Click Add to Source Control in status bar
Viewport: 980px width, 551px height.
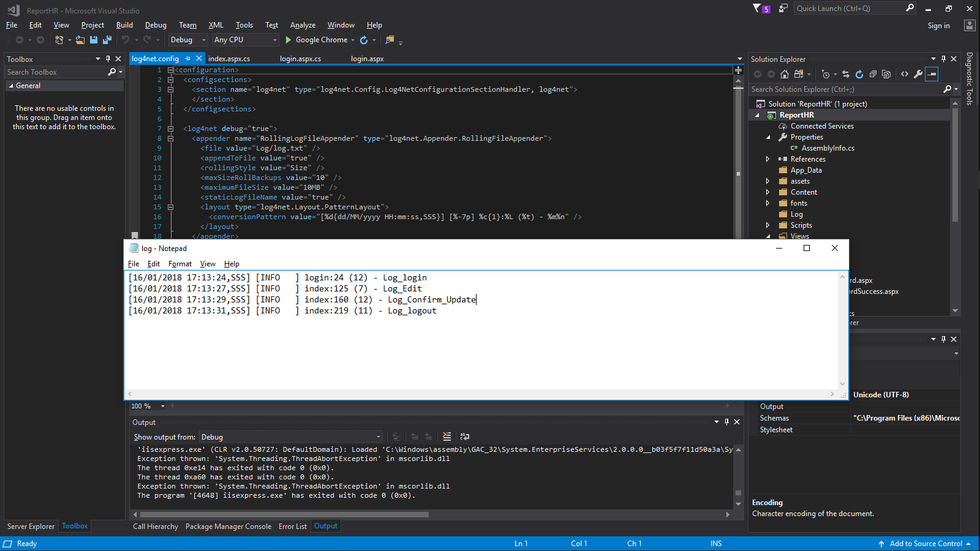925,544
